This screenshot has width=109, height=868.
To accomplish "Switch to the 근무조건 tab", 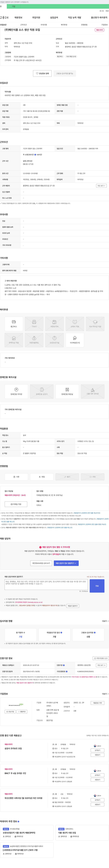I will point(24,25).
